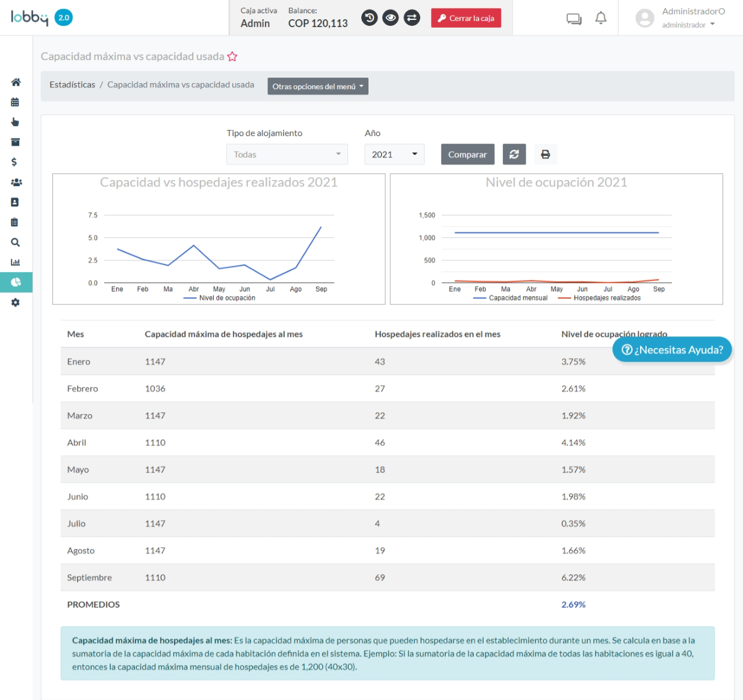
Task: Toggle Nivel de ocupación legend entry
Action: coord(219,298)
